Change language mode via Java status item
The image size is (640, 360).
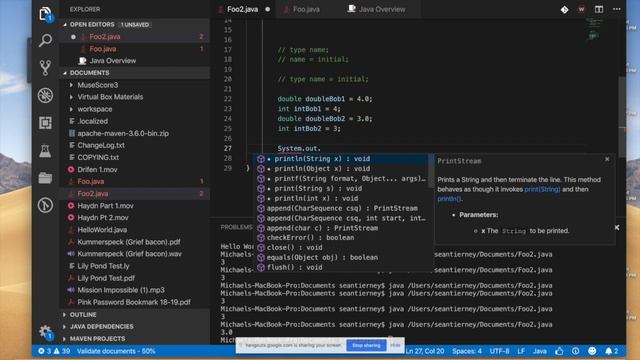[540, 351]
